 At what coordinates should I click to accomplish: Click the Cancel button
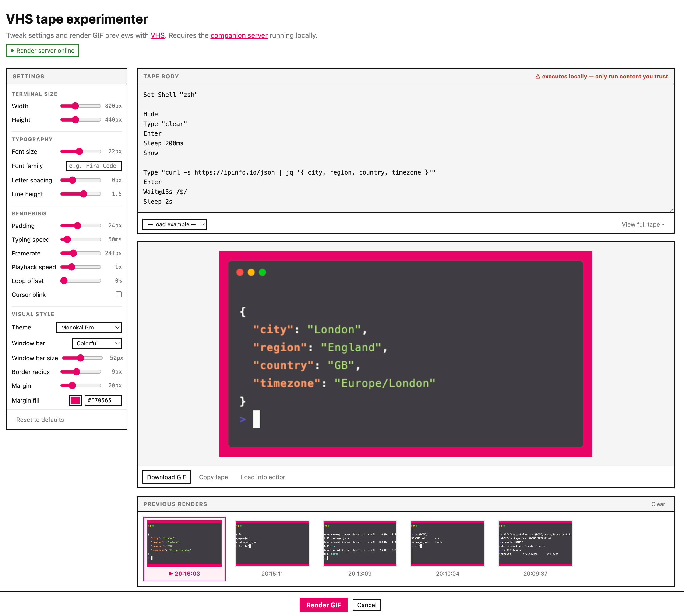click(x=367, y=605)
